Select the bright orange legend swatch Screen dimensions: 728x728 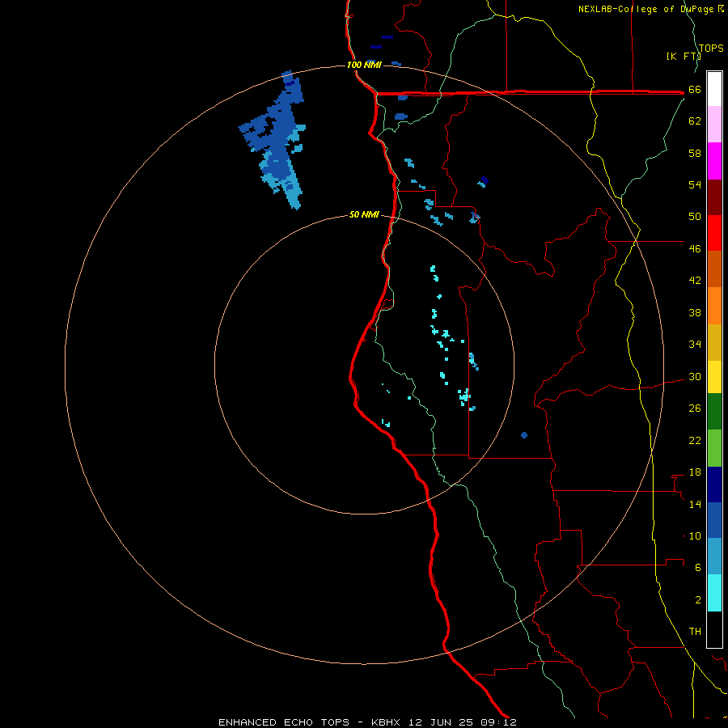[x=714, y=306]
